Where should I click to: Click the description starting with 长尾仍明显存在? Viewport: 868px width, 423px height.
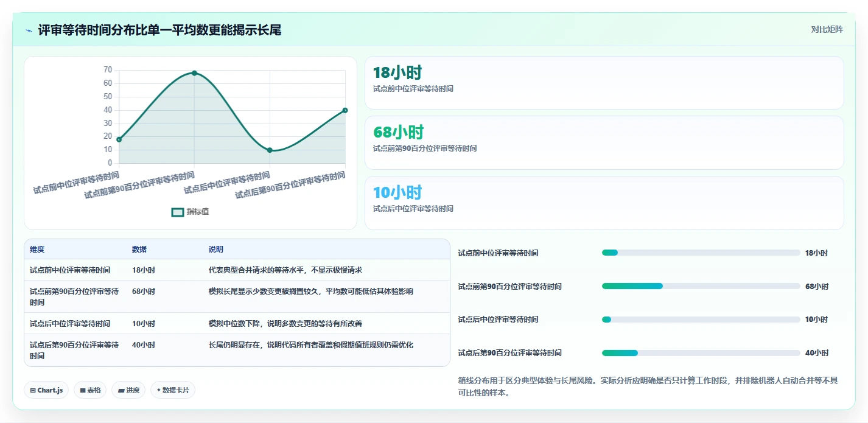click(311, 345)
